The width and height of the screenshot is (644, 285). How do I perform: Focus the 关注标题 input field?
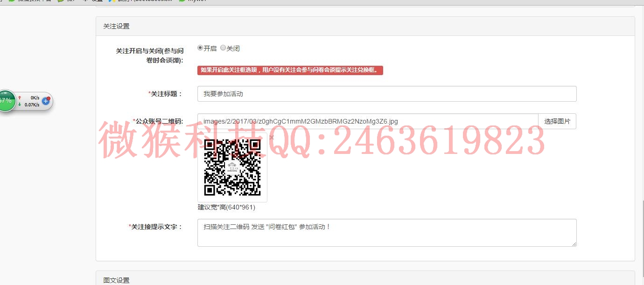[x=387, y=94]
